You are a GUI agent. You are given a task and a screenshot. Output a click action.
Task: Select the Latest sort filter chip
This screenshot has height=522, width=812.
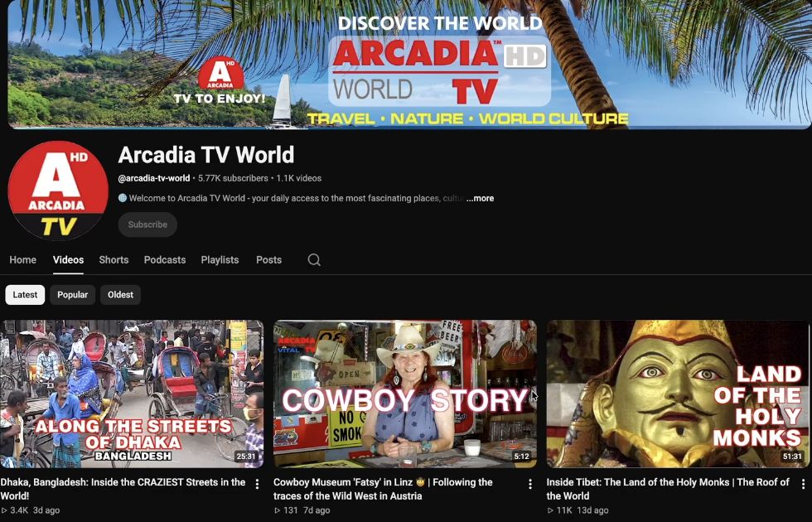[25, 295]
